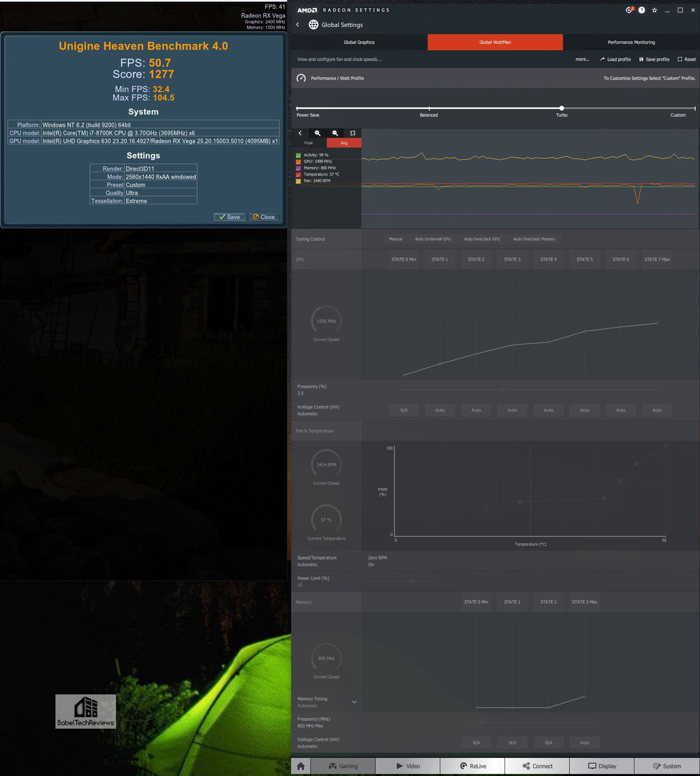Viewport: 700px width, 776px height.
Task: Click the Power Limit (%) slider
Action: point(400,581)
